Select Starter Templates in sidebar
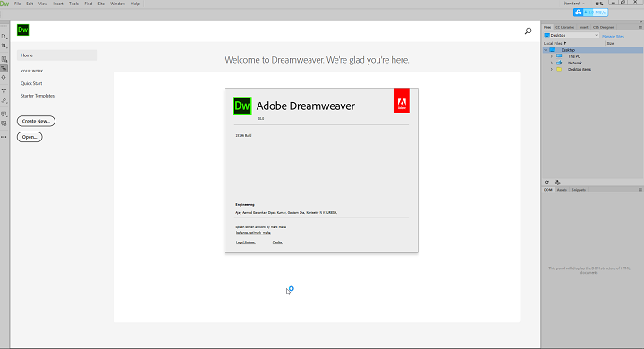The image size is (644, 349). [x=38, y=96]
